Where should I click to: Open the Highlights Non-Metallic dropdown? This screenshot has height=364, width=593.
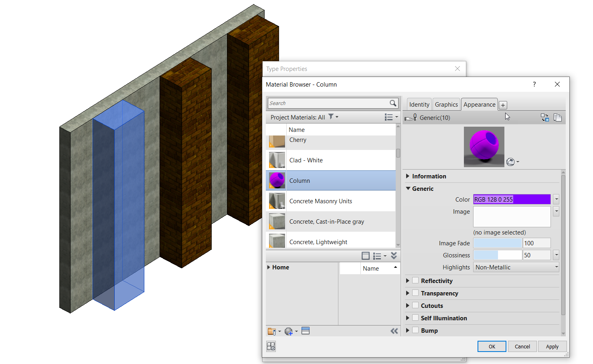[x=556, y=267]
